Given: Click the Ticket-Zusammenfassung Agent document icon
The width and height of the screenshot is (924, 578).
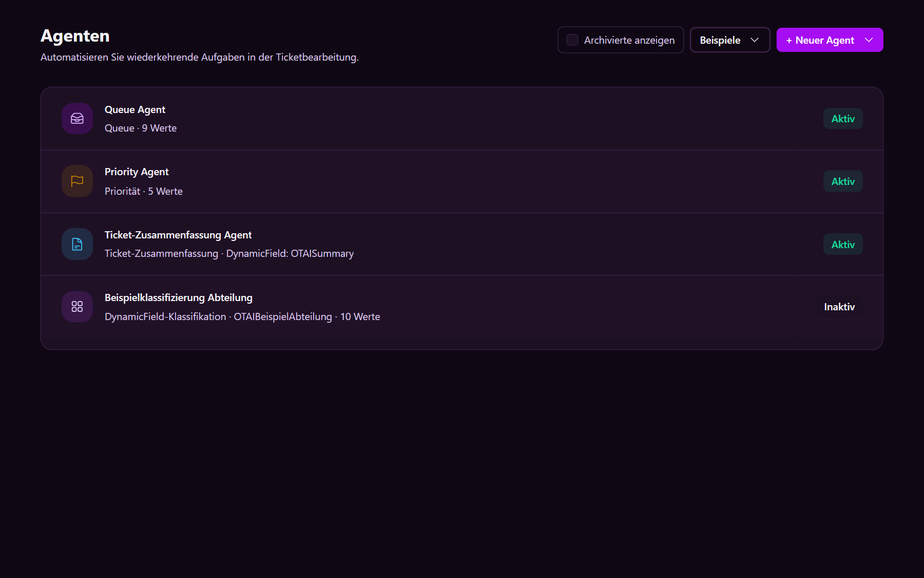Looking at the screenshot, I should 77,244.
